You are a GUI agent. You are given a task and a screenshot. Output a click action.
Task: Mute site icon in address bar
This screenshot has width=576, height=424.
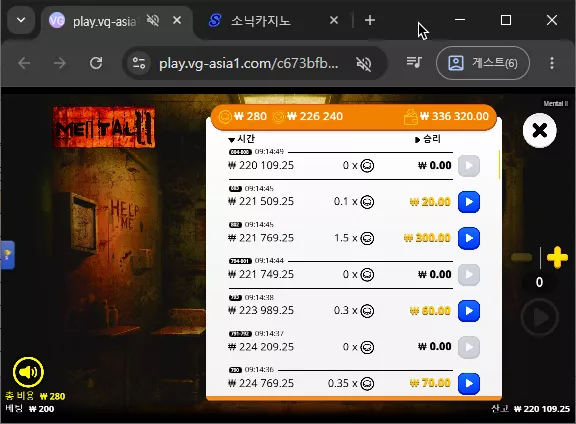[x=364, y=64]
